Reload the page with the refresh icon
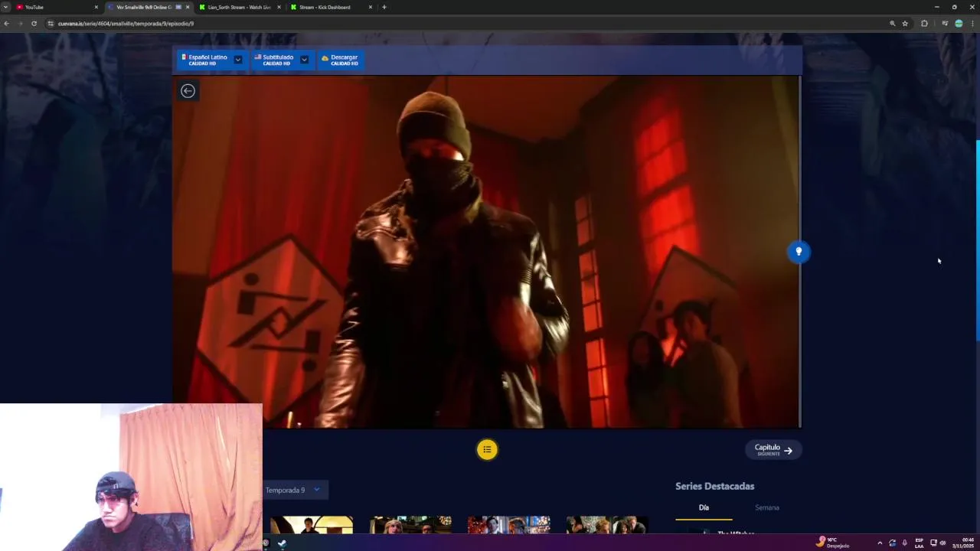The width and height of the screenshot is (980, 551). (x=34, y=24)
